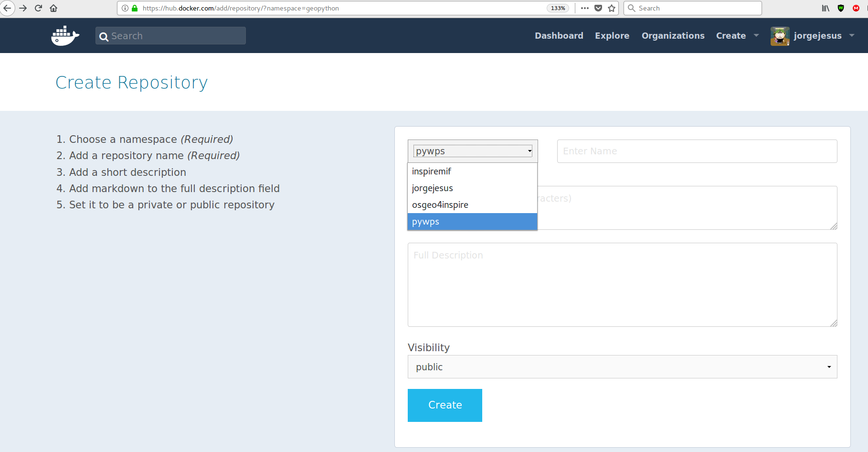The height and width of the screenshot is (452, 868).
Task: Grab the short description resize handle
Action: pyautogui.click(x=834, y=226)
